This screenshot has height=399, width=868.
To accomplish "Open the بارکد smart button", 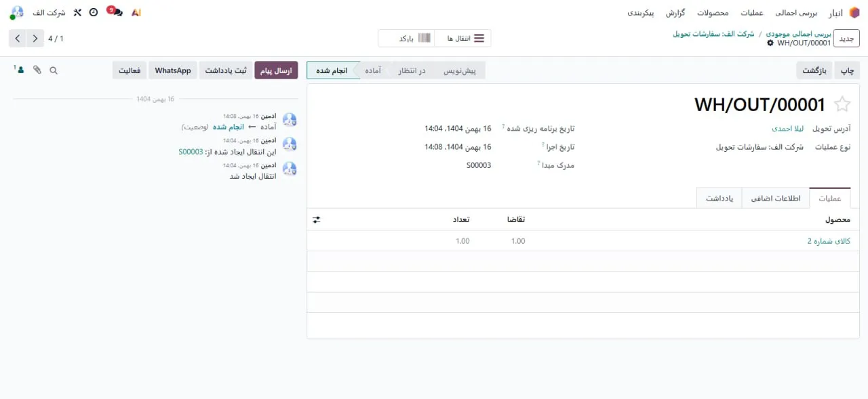I will click(406, 39).
